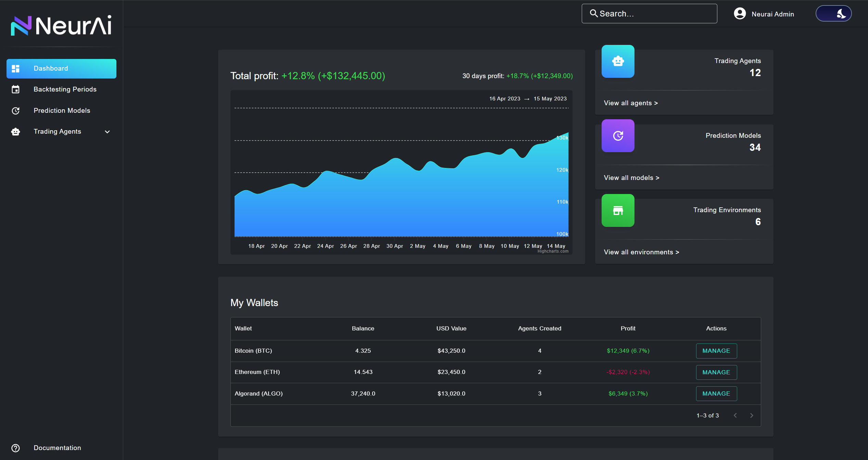Click the Trading Agents count 12
Viewport: 868px width, 460px height.
click(755, 73)
